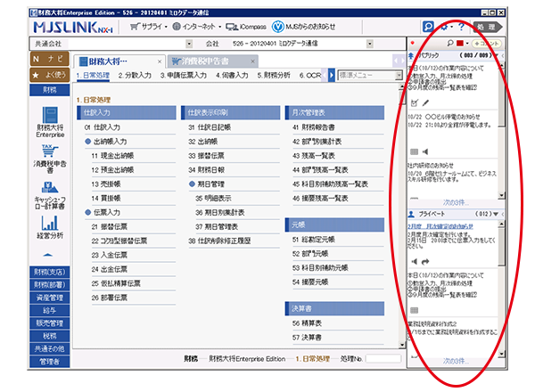Click the main menu vertical scrollbar down arrow

(402, 345)
